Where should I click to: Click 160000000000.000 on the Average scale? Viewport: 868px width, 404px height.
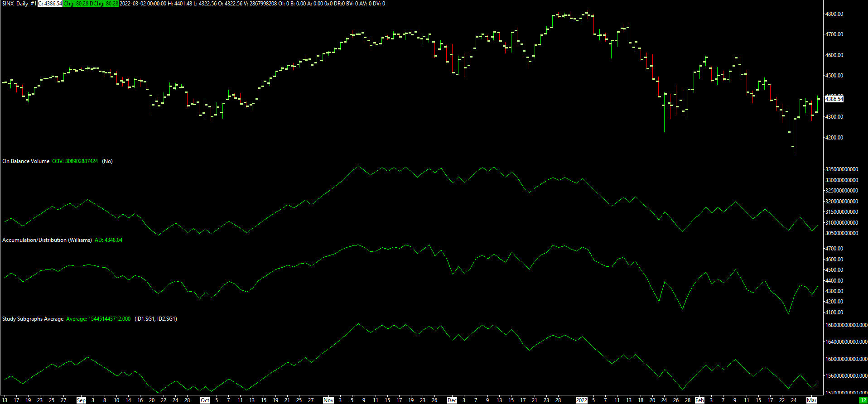(846, 359)
